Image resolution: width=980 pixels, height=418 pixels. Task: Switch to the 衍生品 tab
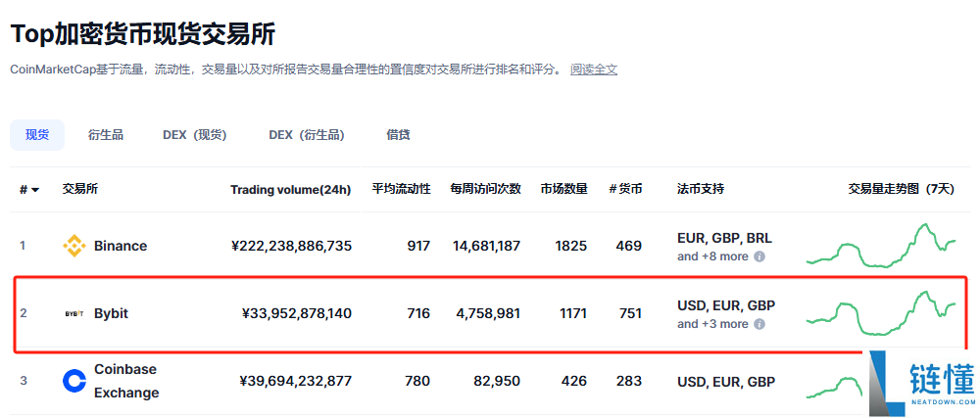(x=106, y=135)
